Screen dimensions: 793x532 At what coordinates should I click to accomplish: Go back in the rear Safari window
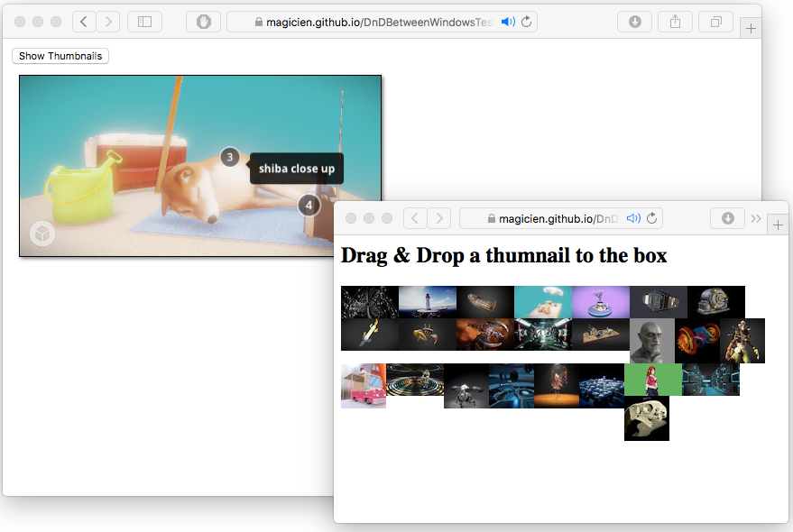pyautogui.click(x=85, y=22)
